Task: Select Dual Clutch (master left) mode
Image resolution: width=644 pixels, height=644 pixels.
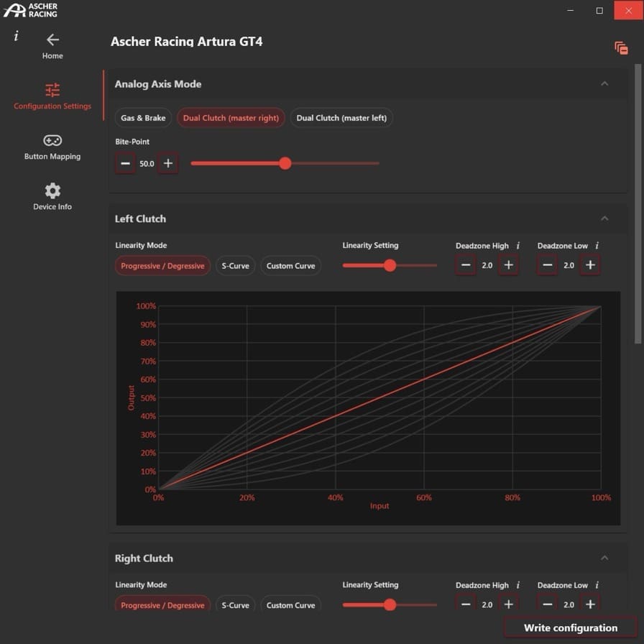Action: pyautogui.click(x=341, y=118)
